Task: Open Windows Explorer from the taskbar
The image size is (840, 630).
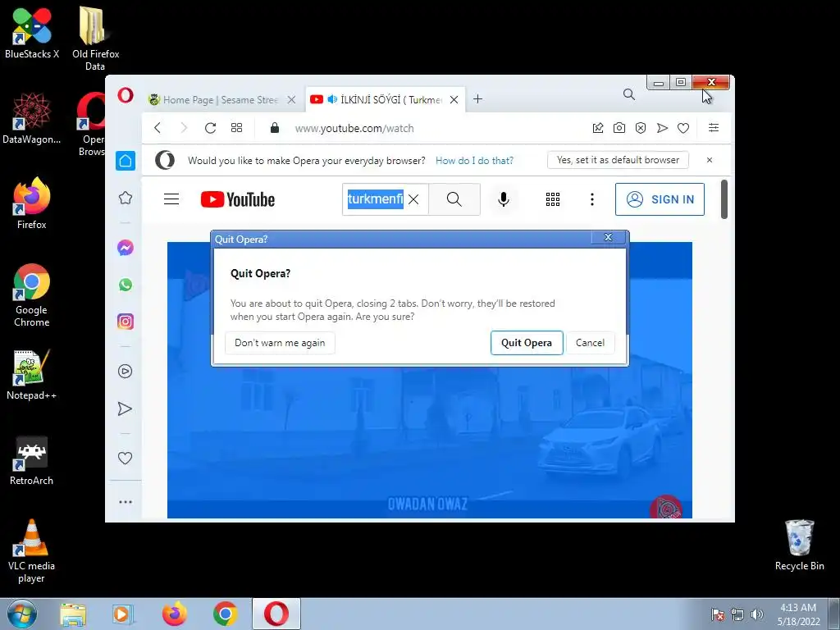Action: [73, 614]
